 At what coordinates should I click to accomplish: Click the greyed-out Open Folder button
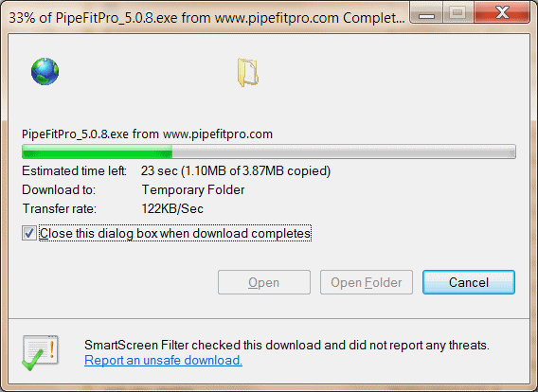(367, 282)
